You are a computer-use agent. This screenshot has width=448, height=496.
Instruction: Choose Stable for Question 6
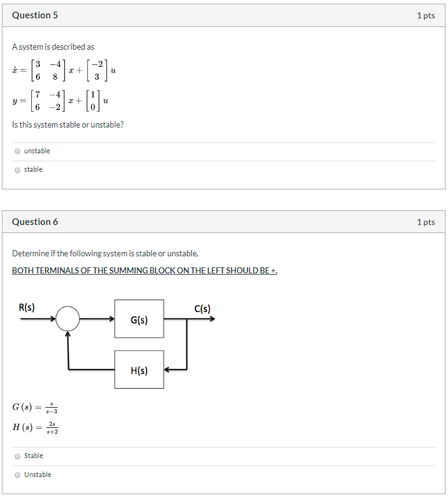17,456
